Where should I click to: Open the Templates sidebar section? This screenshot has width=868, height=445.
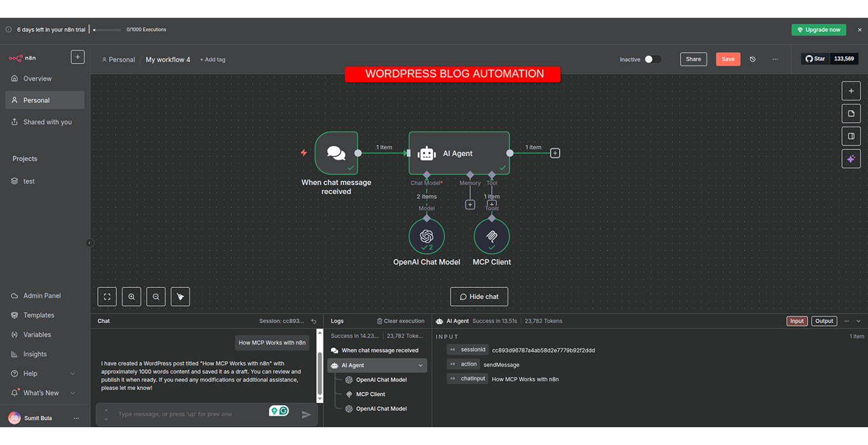click(41, 315)
